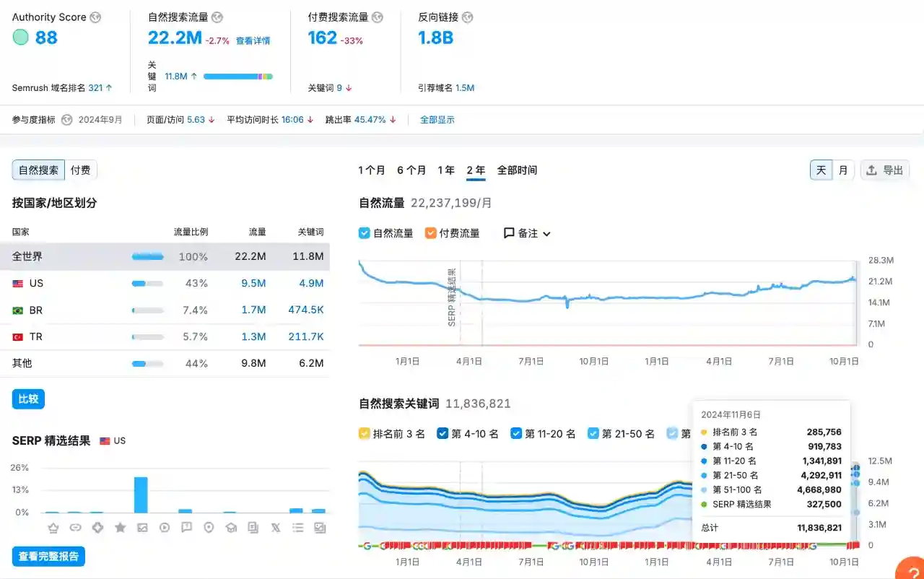924x579 pixels.
Task: Select the US row in country table
Action: click(x=170, y=284)
